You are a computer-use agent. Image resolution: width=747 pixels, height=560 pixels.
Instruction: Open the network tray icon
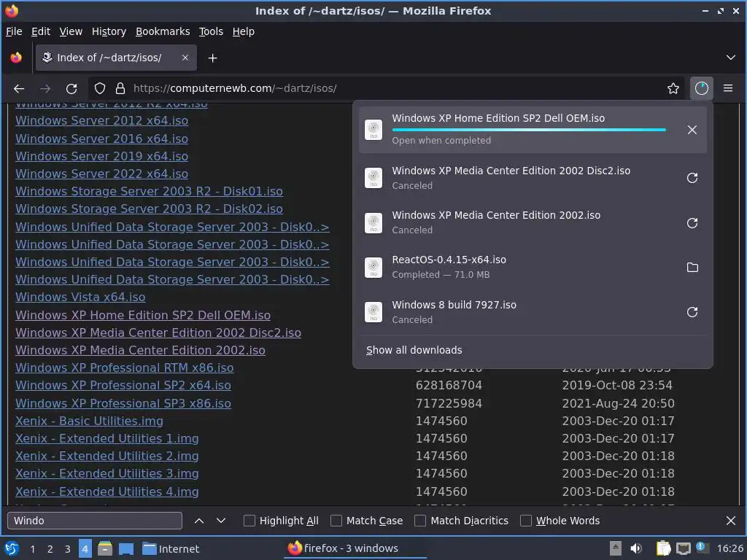click(x=683, y=548)
